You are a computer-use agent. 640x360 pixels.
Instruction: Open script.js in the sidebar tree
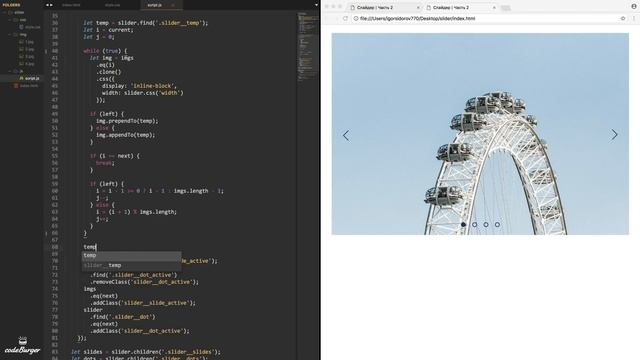point(29,78)
